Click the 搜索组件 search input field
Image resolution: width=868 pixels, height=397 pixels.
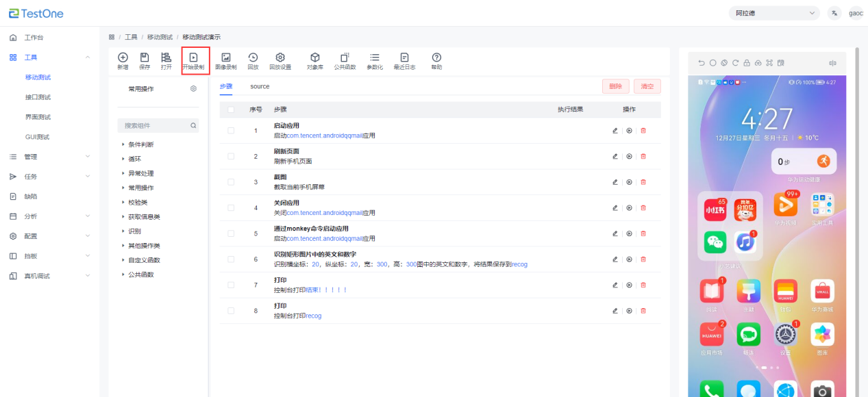click(x=154, y=126)
